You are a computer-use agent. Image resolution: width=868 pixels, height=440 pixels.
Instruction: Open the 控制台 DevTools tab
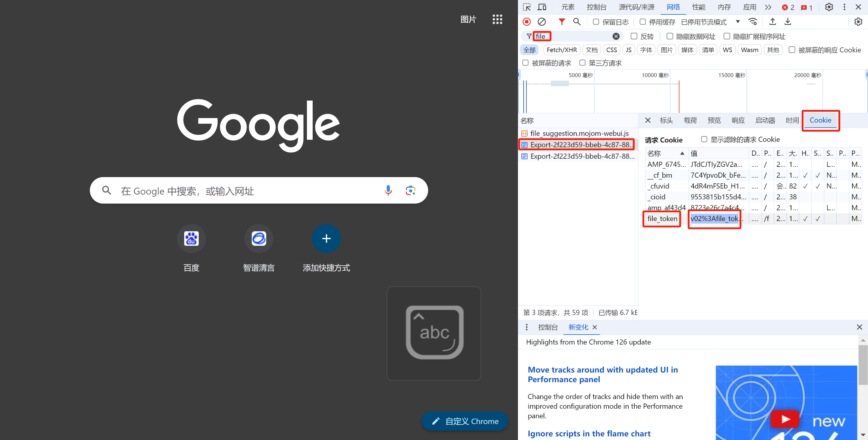tap(596, 7)
